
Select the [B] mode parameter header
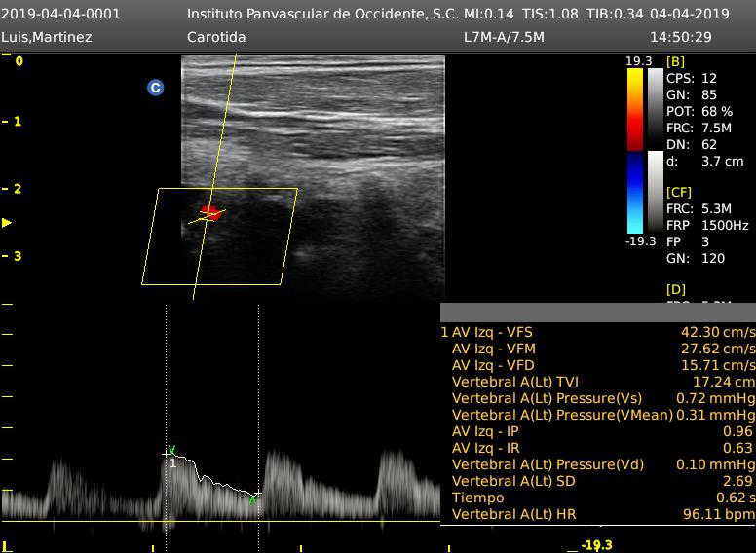click(x=675, y=61)
